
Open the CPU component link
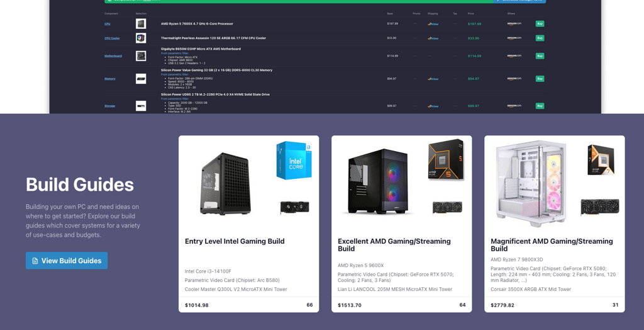pyautogui.click(x=107, y=24)
